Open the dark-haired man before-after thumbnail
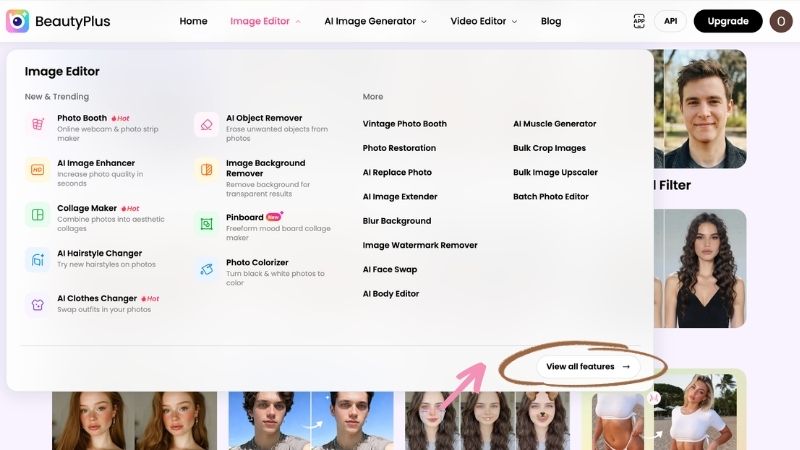The height and width of the screenshot is (450, 800). [311, 420]
